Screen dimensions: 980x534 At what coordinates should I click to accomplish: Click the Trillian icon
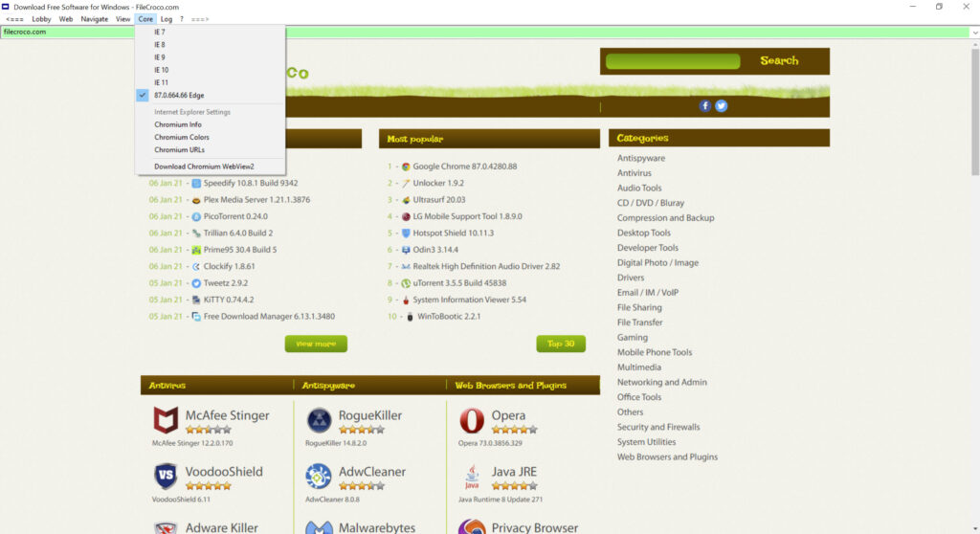click(196, 234)
